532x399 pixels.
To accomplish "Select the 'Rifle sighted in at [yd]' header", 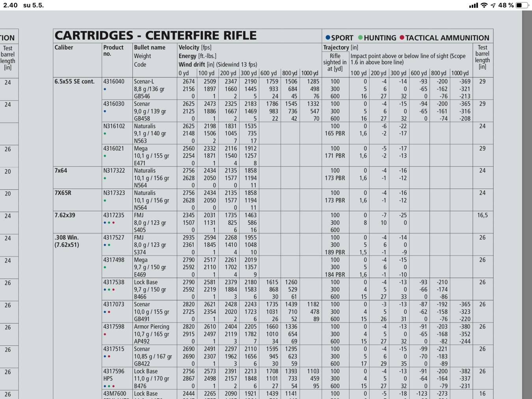I will [x=335, y=62].
